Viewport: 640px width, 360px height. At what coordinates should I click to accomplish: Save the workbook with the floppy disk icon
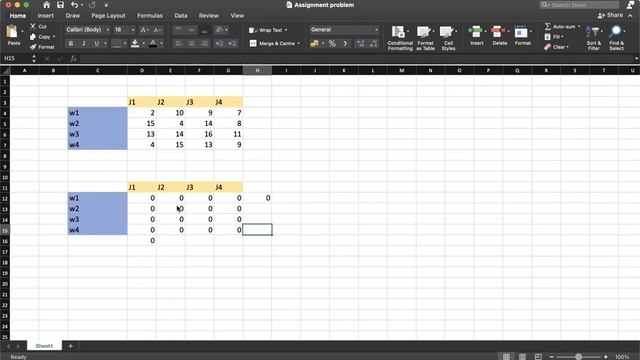pyautogui.click(x=60, y=5)
